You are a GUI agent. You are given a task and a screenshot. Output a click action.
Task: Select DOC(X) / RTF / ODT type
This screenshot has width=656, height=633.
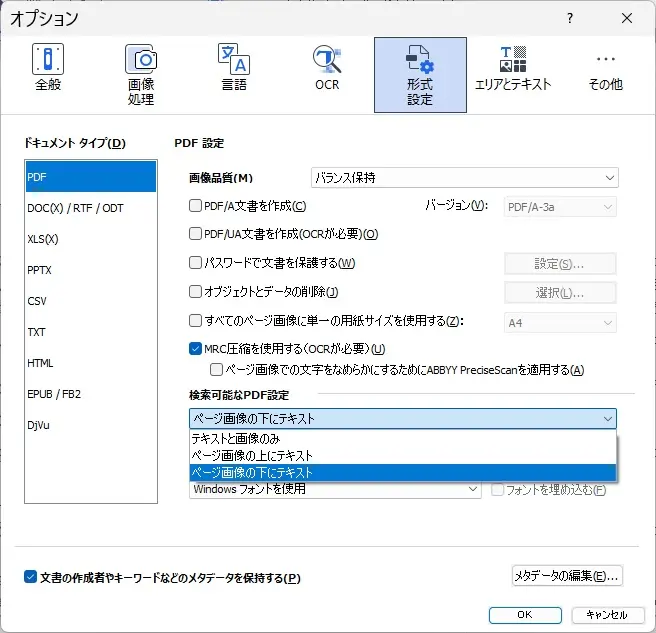(91, 208)
